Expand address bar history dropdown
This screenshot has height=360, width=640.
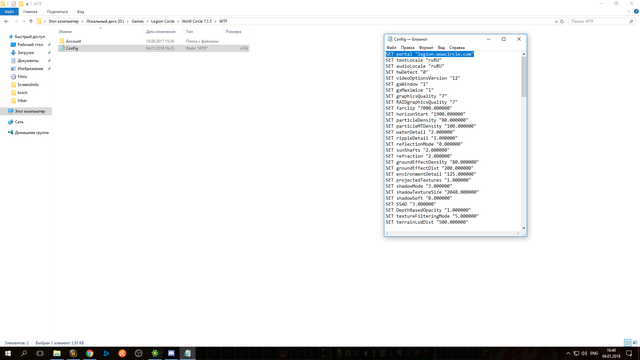556,21
